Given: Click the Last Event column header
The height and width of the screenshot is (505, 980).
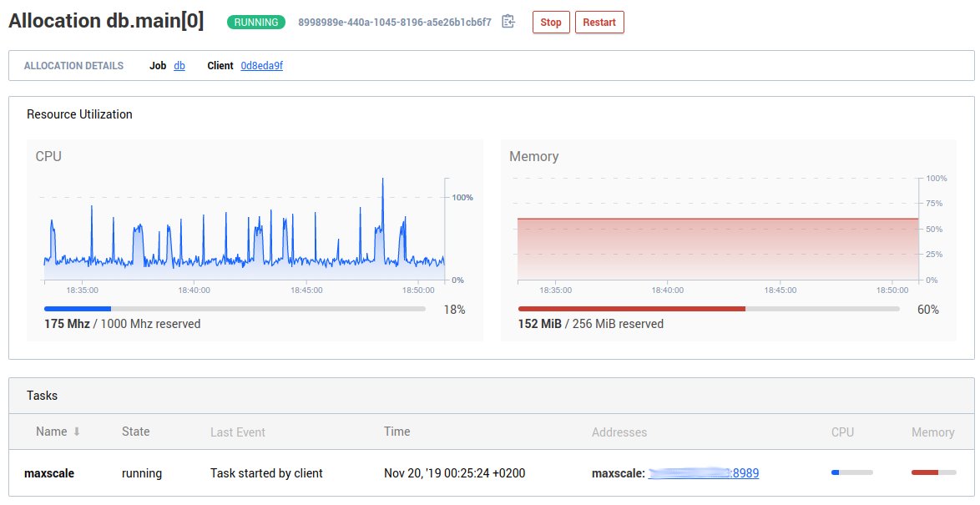Looking at the screenshot, I should coord(237,432).
